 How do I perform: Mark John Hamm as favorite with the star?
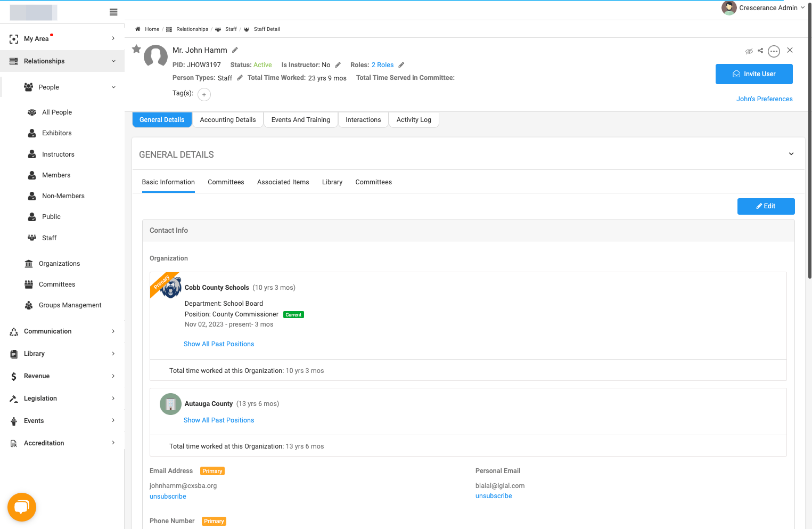click(137, 49)
